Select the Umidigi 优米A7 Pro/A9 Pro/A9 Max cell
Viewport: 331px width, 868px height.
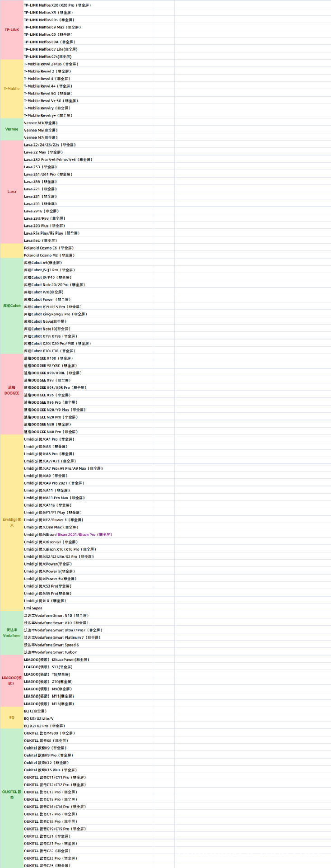[x=88, y=468]
